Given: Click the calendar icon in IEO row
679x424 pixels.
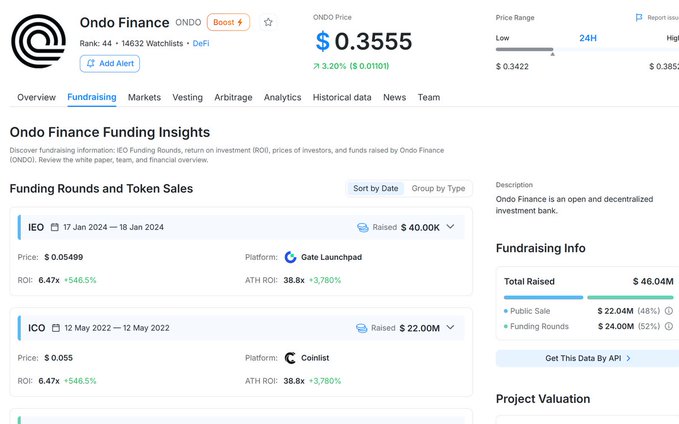Looking at the screenshot, I should (x=55, y=227).
